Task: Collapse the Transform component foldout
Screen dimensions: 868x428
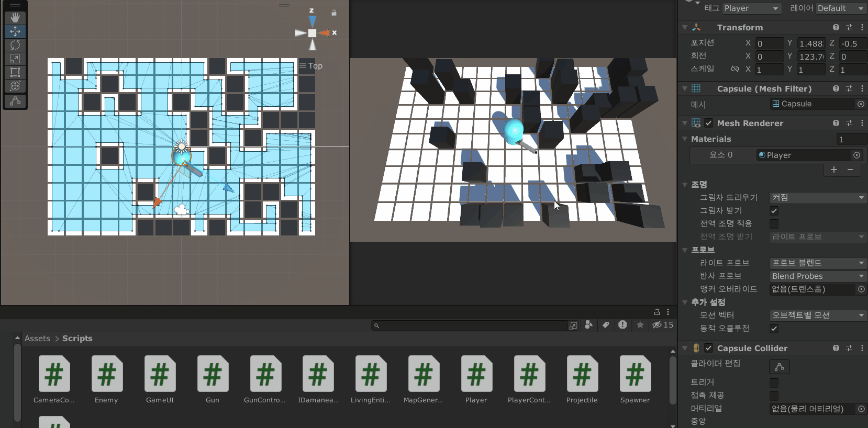Action: [x=685, y=27]
